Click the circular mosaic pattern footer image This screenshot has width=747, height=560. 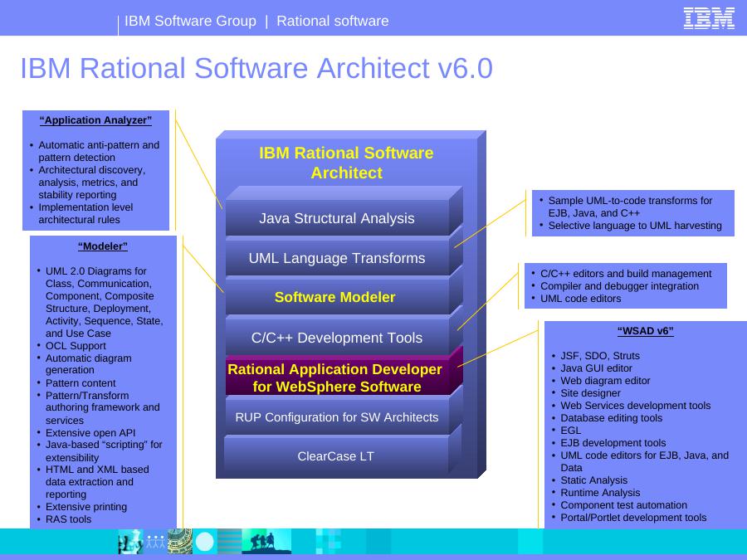pos(179,542)
